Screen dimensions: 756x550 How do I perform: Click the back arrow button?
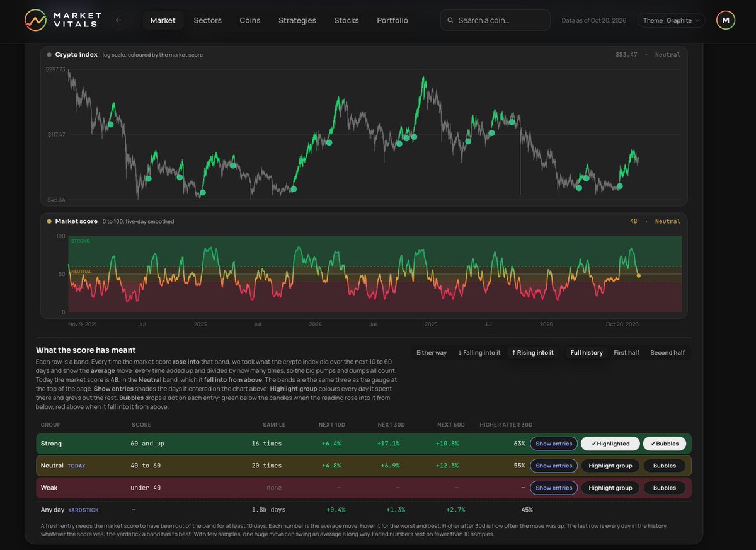(118, 20)
